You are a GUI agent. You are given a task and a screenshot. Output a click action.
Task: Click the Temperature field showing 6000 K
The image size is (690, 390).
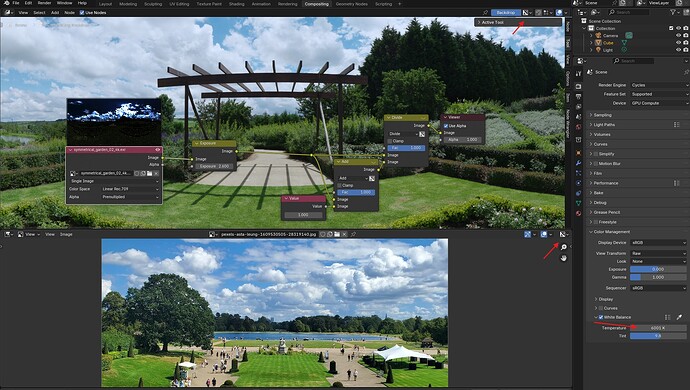658,328
